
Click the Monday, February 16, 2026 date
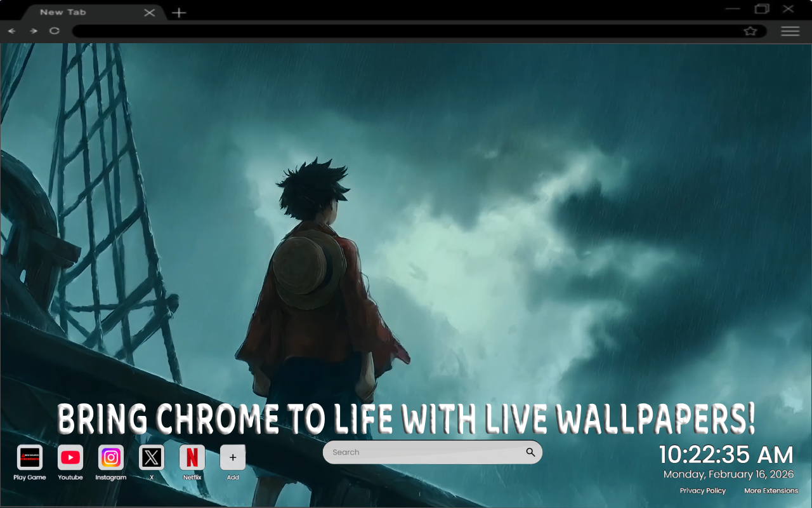click(729, 474)
